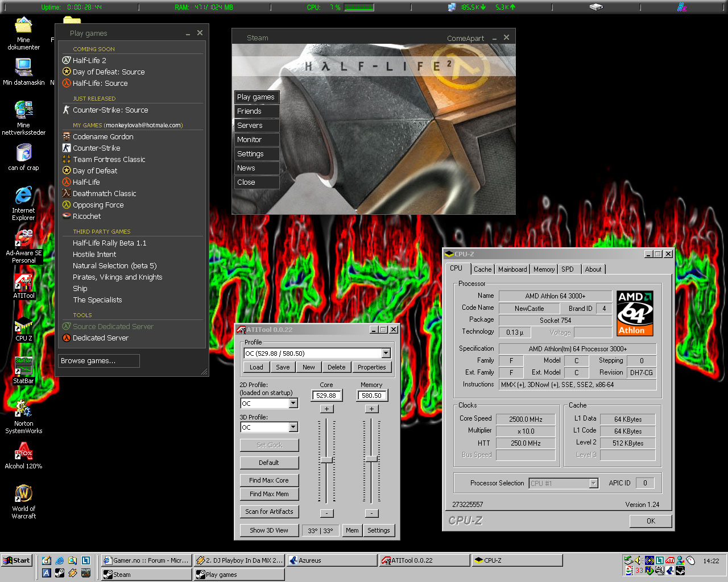Click the red 33 temperature tray icon
Screen dimensions: 728x582
pos(639,571)
